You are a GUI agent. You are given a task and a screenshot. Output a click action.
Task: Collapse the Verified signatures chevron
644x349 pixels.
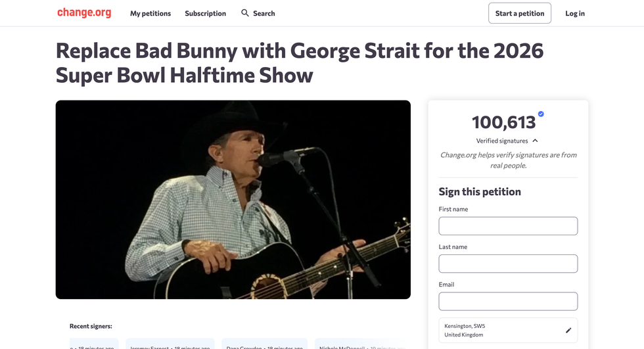click(x=536, y=141)
